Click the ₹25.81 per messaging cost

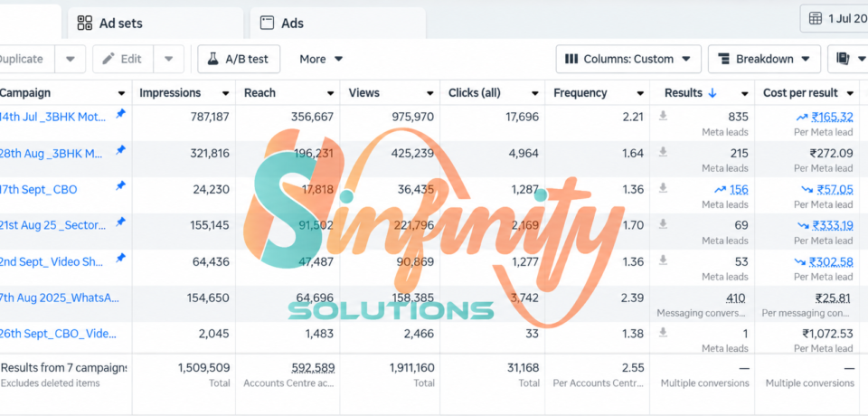833,298
